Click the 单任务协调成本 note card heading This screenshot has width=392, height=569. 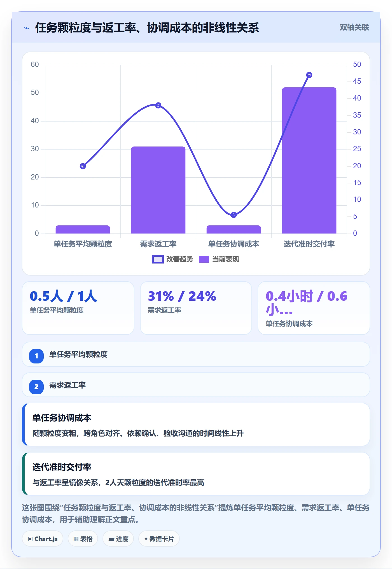tap(62, 418)
